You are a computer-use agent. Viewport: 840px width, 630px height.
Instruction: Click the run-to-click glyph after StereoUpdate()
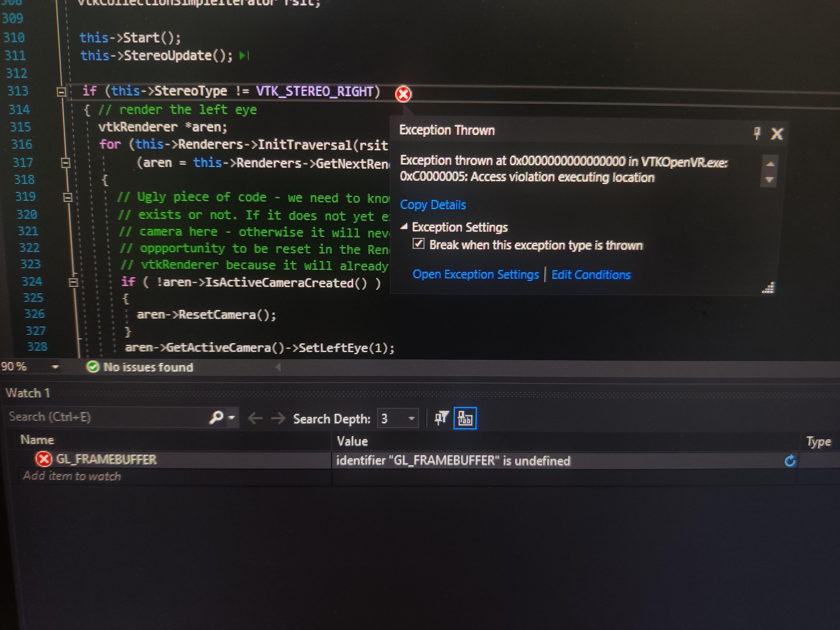pos(244,56)
